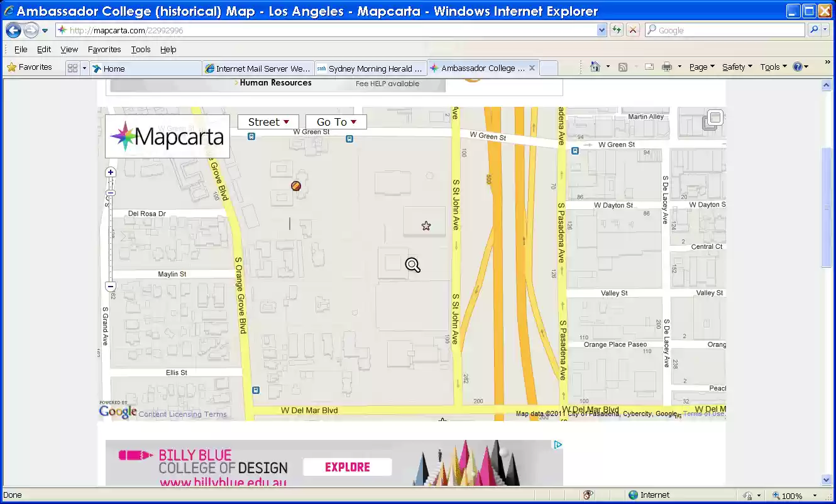Zoom out with the map minus button
The width and height of the screenshot is (836, 504).
(111, 287)
